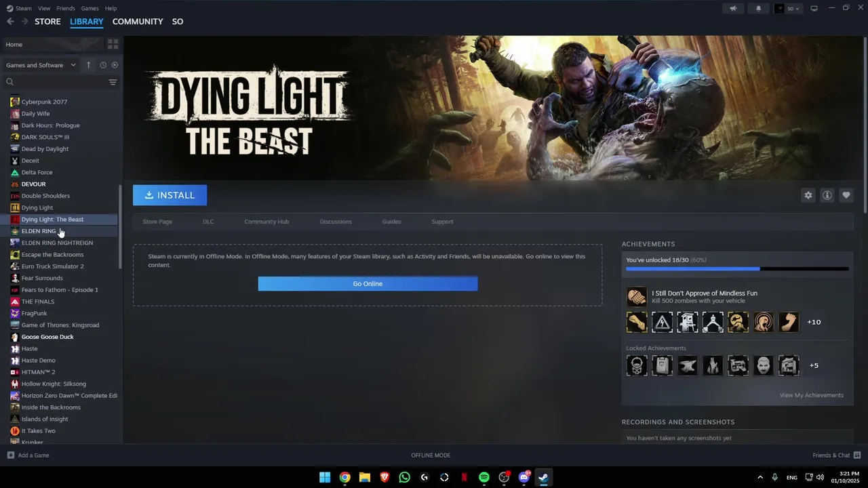Viewport: 868px width, 488px height.
Task: Open Google Chrome from the taskbar
Action: point(345,477)
